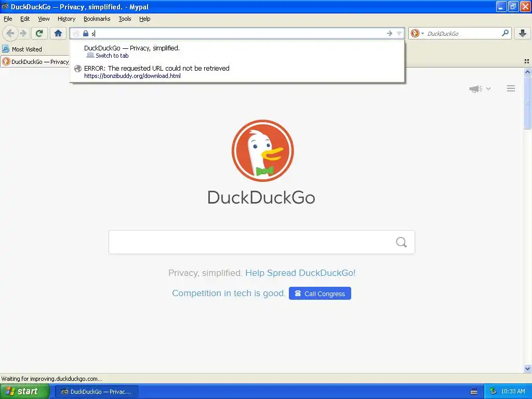This screenshot has width=532, height=399.
Task: Click the on-screen keyboard icon in the taskbar
Action: tap(474, 392)
